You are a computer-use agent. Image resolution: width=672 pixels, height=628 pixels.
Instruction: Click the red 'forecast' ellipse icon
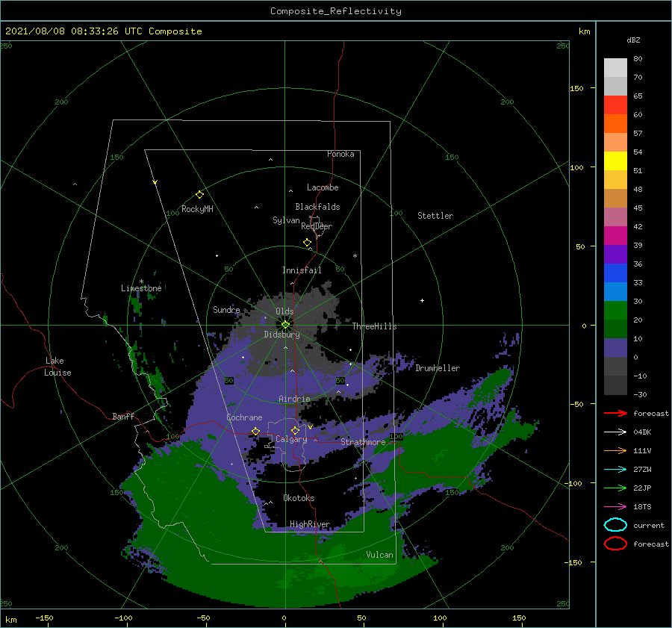pos(615,544)
